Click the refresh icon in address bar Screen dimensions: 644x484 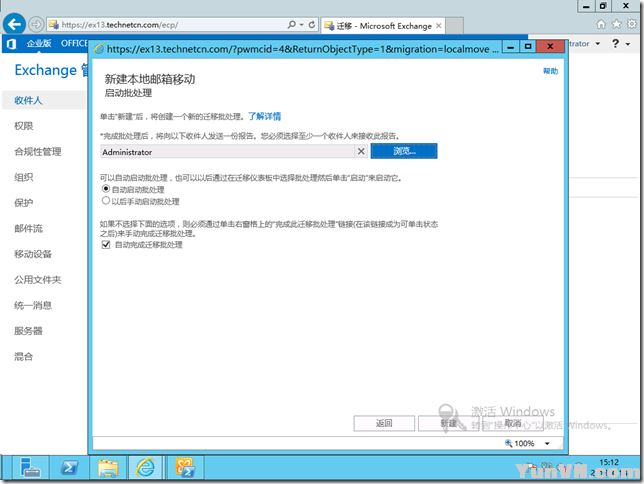312,25
